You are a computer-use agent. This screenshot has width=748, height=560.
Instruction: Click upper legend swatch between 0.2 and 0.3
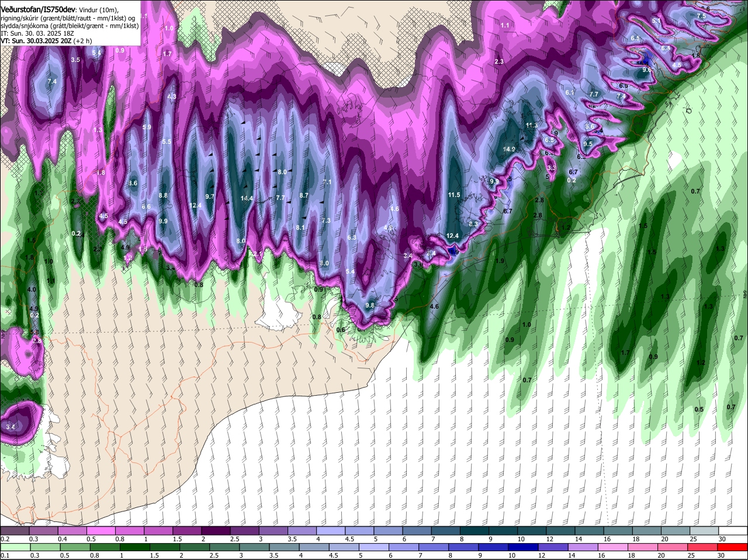tap(15, 530)
